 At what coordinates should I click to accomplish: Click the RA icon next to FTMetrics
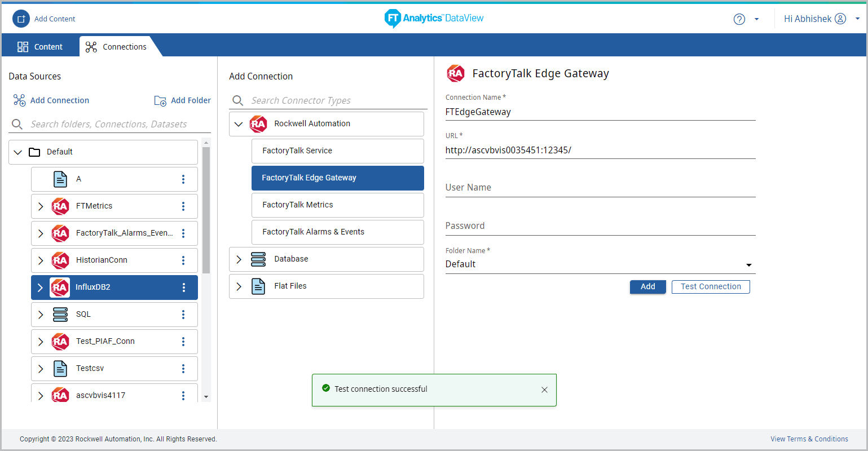click(x=60, y=206)
